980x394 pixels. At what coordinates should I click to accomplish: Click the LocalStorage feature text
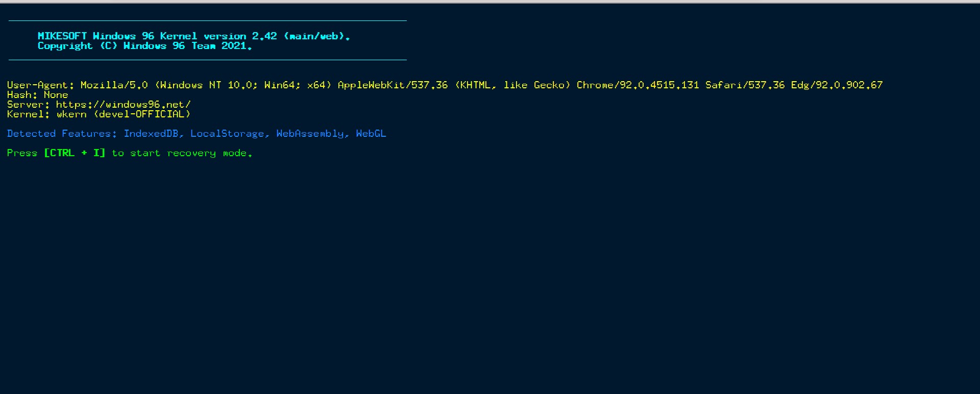228,134
